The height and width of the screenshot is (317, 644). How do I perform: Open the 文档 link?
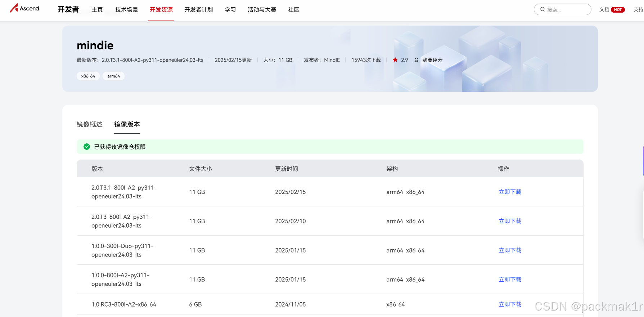coord(604,10)
